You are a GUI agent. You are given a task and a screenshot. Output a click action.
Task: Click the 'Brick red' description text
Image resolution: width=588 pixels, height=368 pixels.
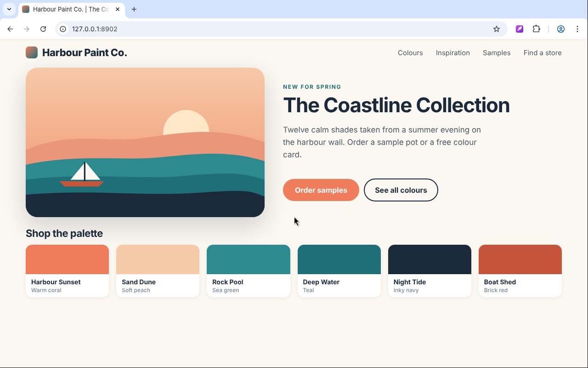pos(496,290)
